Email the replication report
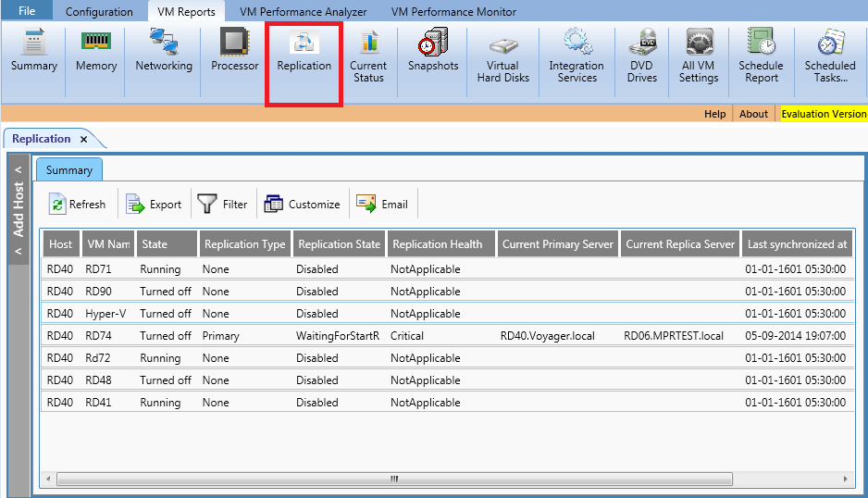 pyautogui.click(x=382, y=205)
